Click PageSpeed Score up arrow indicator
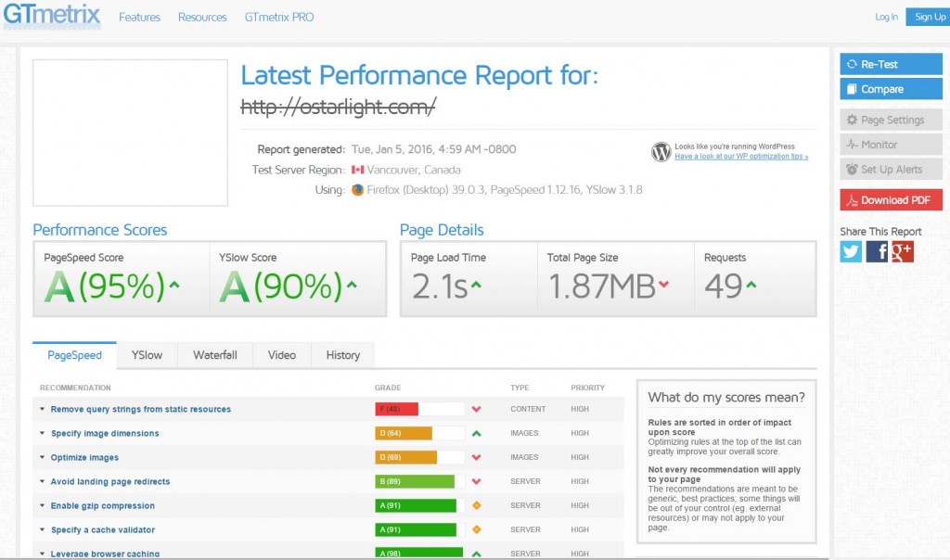Image resolution: width=950 pixels, height=560 pixels. click(x=174, y=284)
